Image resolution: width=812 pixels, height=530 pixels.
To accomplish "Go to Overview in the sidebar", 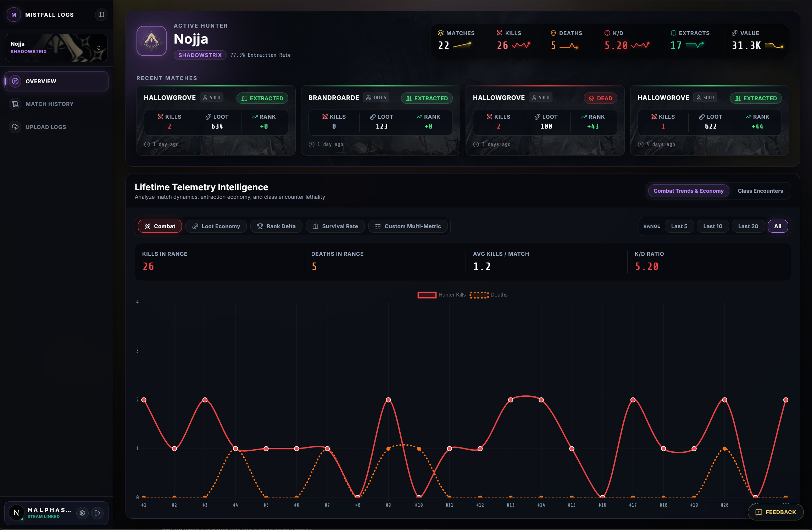I will point(56,81).
